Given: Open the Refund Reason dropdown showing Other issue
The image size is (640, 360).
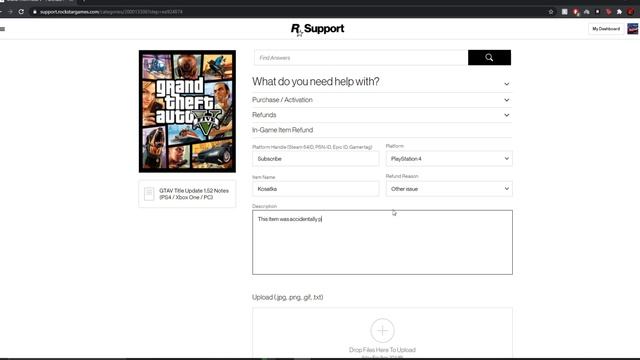Looking at the screenshot, I should (x=449, y=189).
